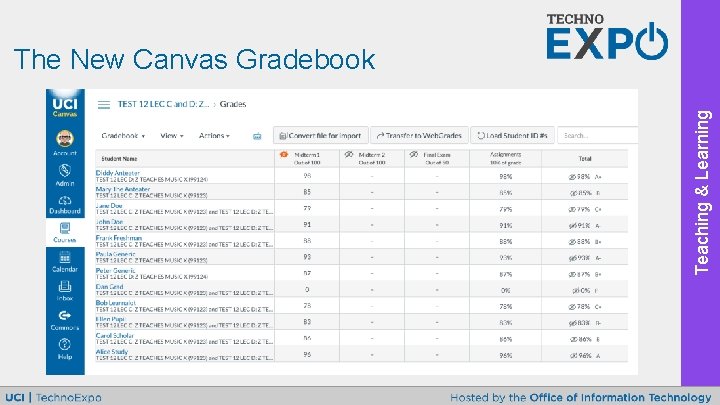
Task: Open John Doe student link
Action: (x=109, y=222)
